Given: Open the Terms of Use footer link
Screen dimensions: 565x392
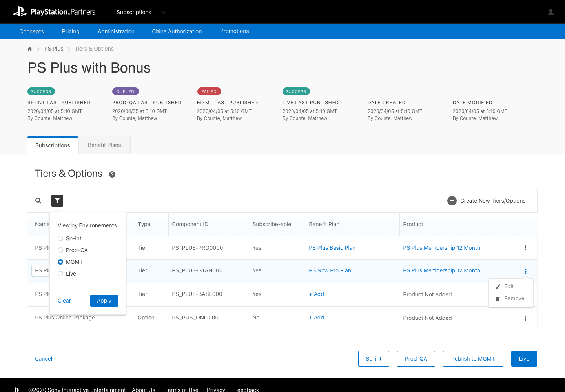Looking at the screenshot, I should 181,390.
